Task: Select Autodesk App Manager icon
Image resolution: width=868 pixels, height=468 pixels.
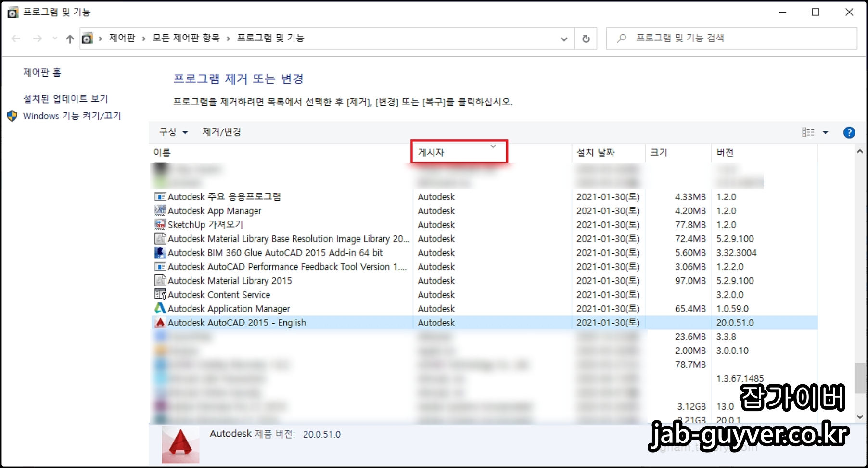Action: coord(160,211)
